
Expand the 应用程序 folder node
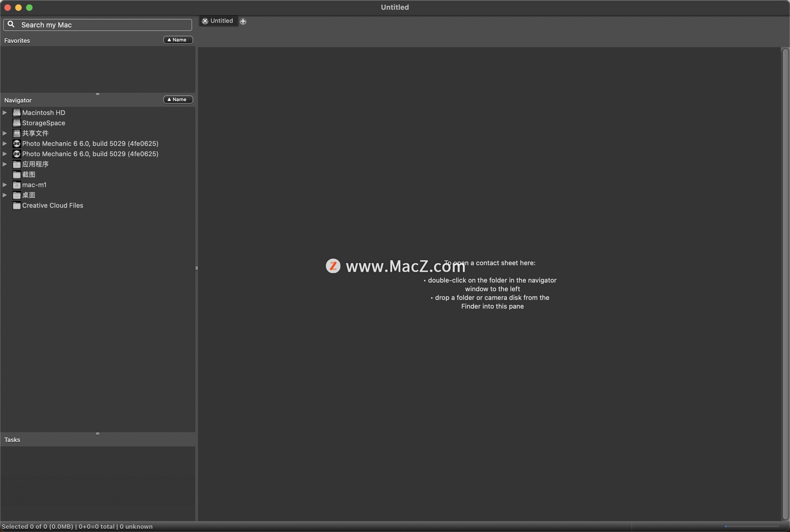pyautogui.click(x=5, y=164)
